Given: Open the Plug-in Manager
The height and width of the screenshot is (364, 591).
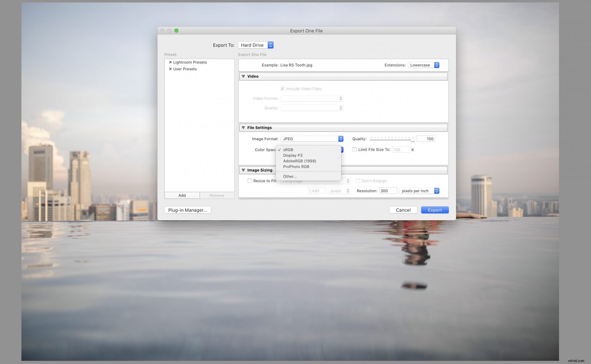Looking at the screenshot, I should [187, 210].
